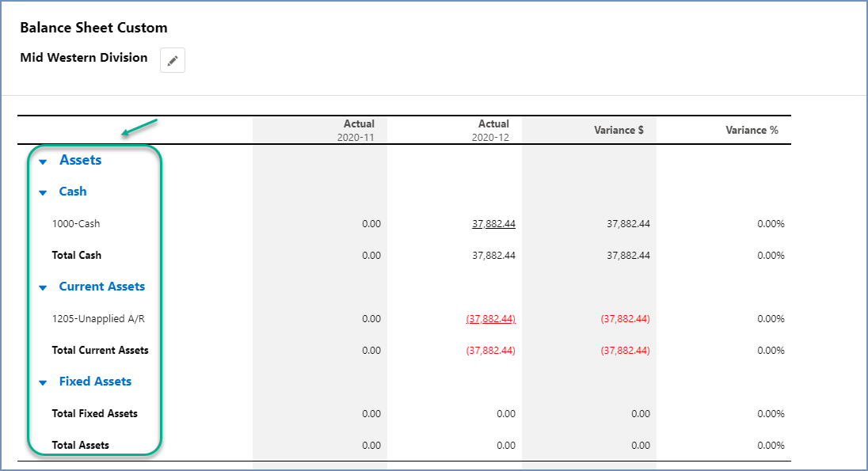This screenshot has width=868, height=471.
Task: Click the Total Fixed Assets row label
Action: 94,413
